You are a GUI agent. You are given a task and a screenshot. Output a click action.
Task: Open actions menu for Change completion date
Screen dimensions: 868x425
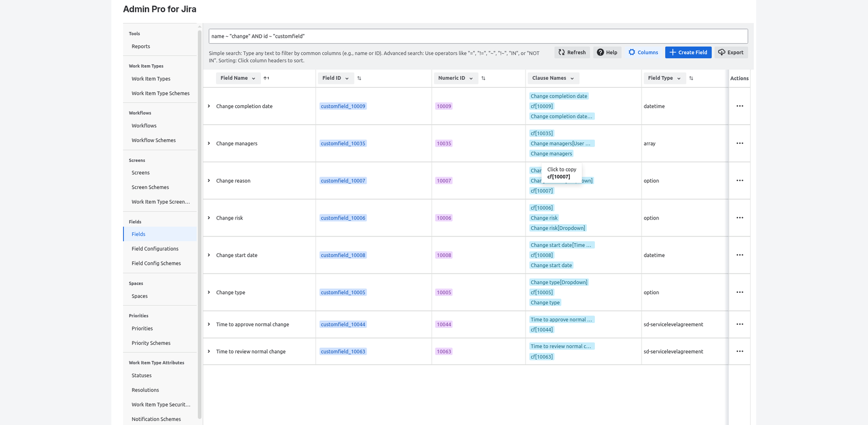740,106
